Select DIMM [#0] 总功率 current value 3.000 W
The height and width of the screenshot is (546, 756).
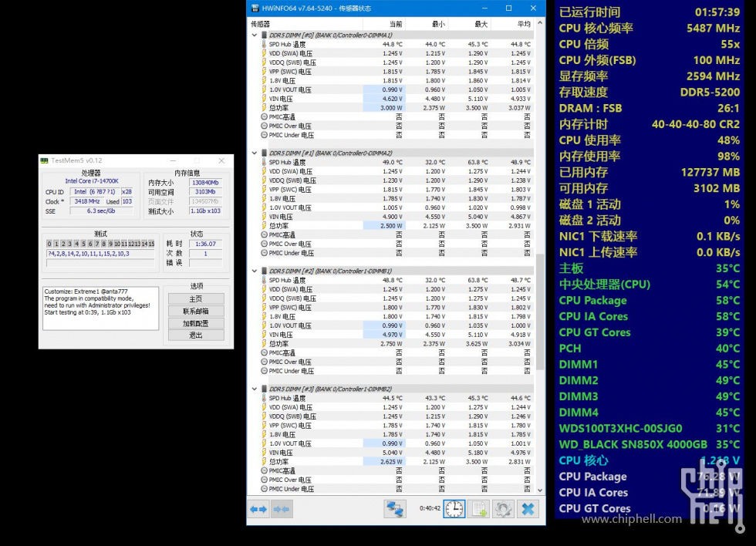pyautogui.click(x=384, y=108)
